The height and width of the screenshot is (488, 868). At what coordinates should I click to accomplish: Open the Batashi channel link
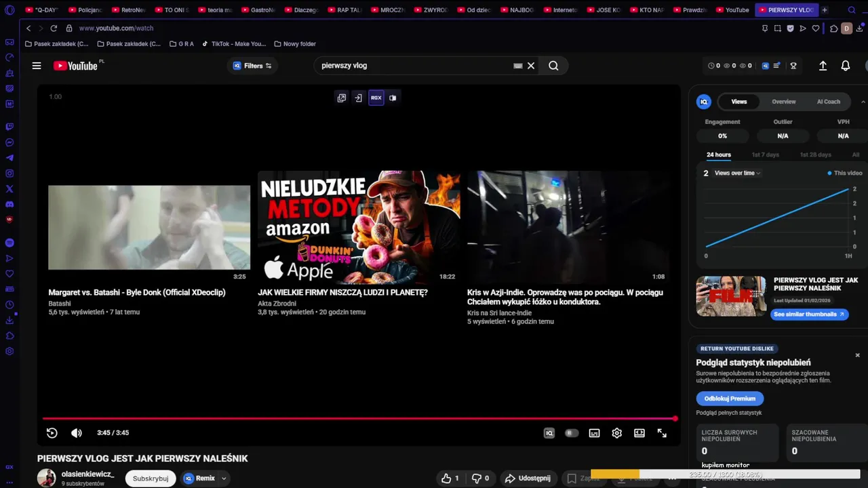(x=60, y=304)
